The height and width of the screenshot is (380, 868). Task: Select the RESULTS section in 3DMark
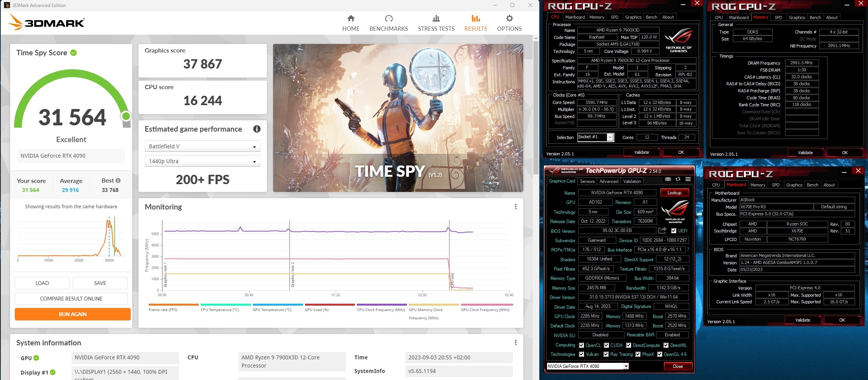coord(475,23)
